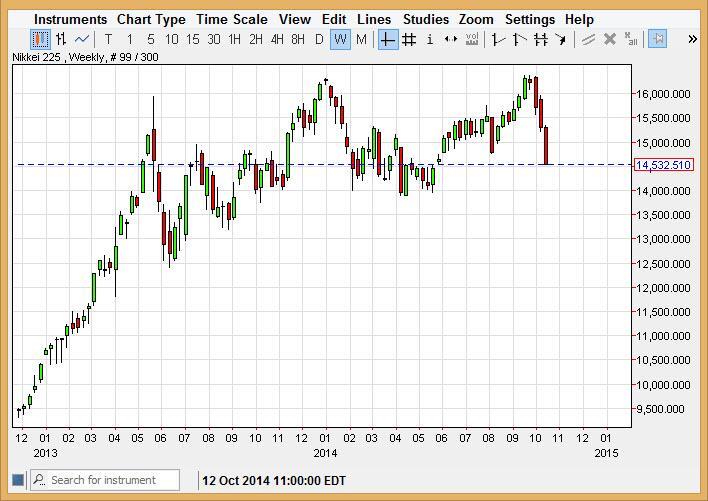The height and width of the screenshot is (501, 708).
Task: Open the Time Scale dropdown menu
Action: tap(231, 19)
